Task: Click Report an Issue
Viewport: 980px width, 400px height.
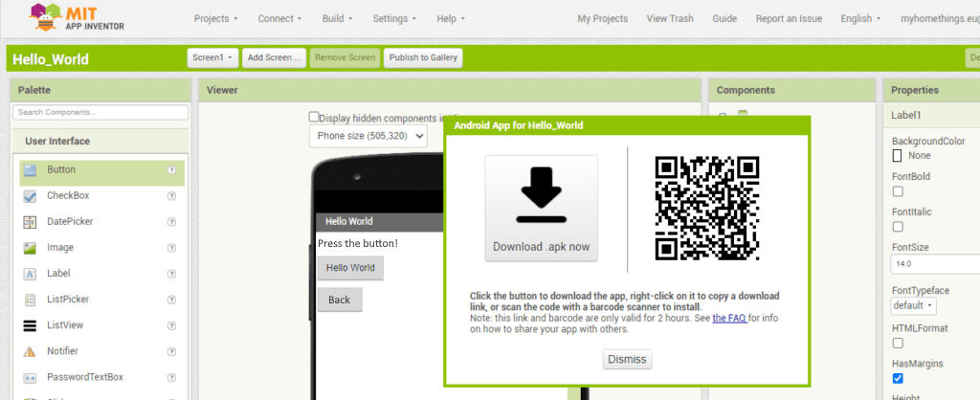Action: 789,19
